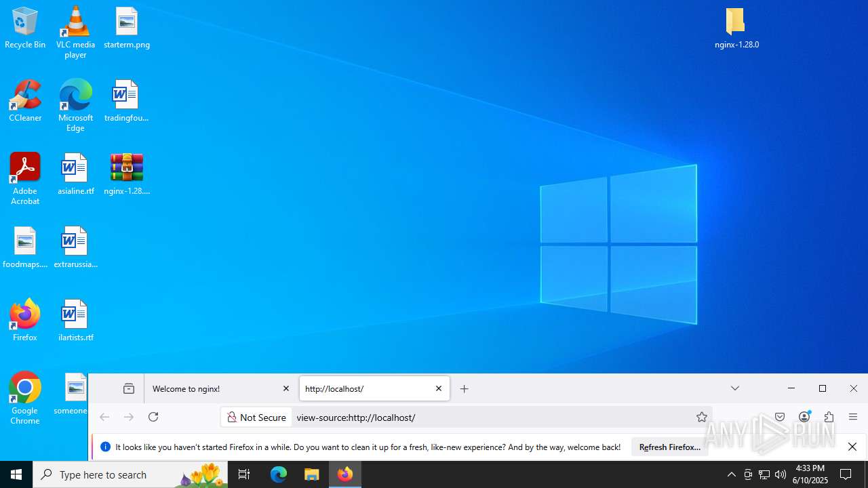Screen dimensions: 868x488
Task: Go back in Firefox
Action: coord(104,417)
